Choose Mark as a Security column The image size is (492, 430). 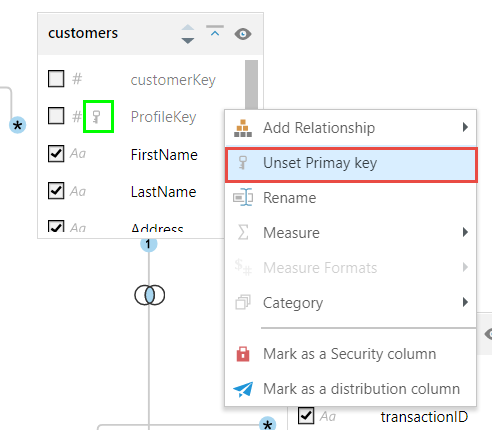click(351, 354)
